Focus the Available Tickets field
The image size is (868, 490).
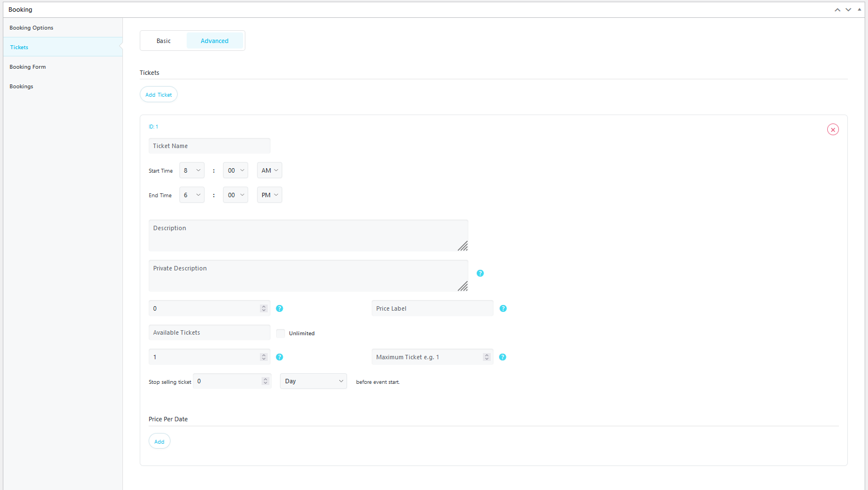(210, 332)
